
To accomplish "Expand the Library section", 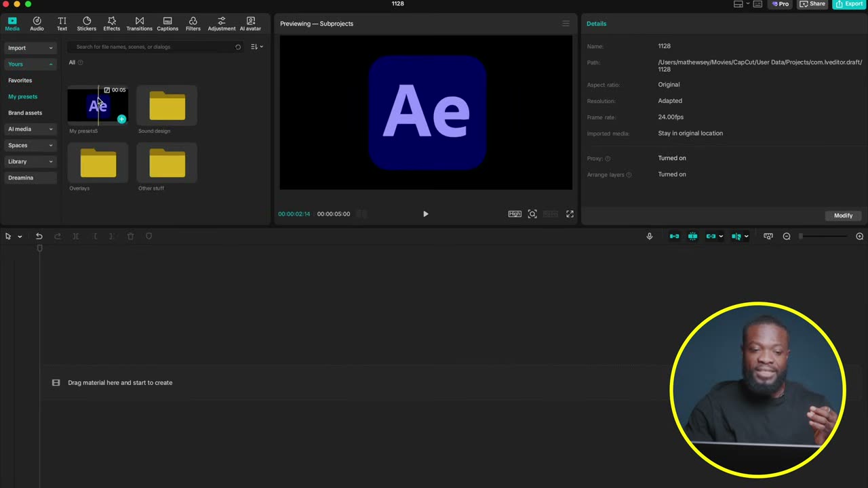I will (31, 161).
